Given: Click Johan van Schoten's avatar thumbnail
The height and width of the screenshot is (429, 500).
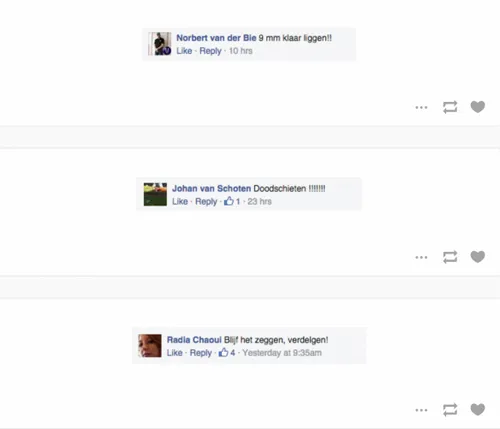Looking at the screenshot, I should click(155, 194).
